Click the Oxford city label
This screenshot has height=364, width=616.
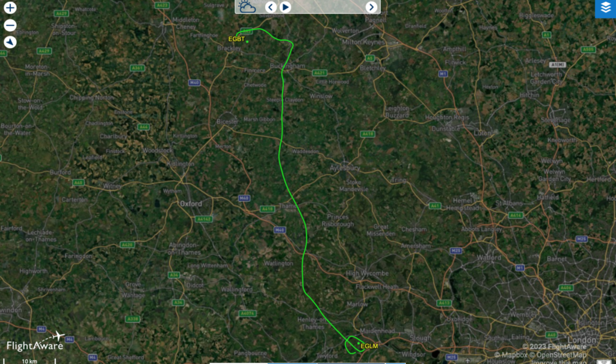coord(191,203)
